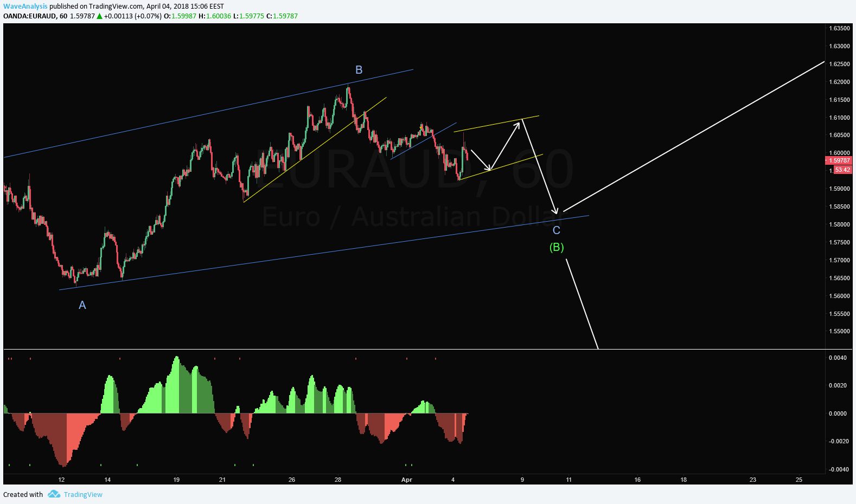This screenshot has width=856, height=504.
Task: Click the 1.55000 price axis label
Action: 839,331
